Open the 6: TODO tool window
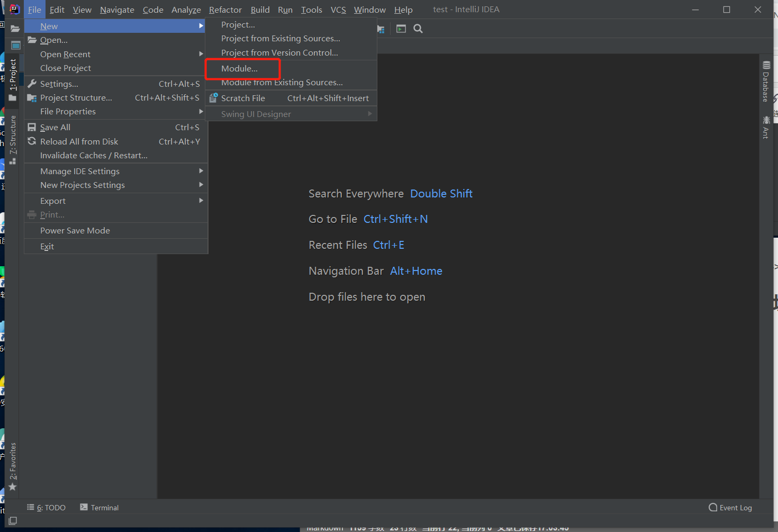The width and height of the screenshot is (778, 532). click(47, 507)
